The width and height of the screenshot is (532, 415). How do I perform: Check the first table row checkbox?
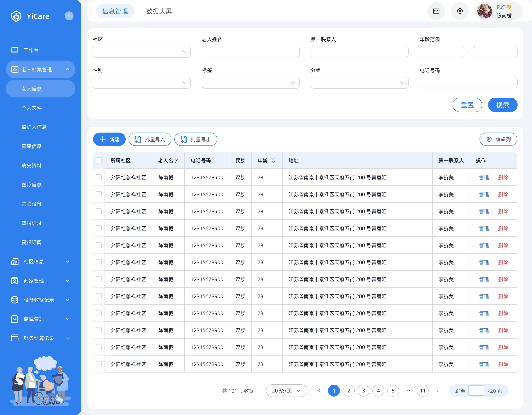(x=99, y=177)
